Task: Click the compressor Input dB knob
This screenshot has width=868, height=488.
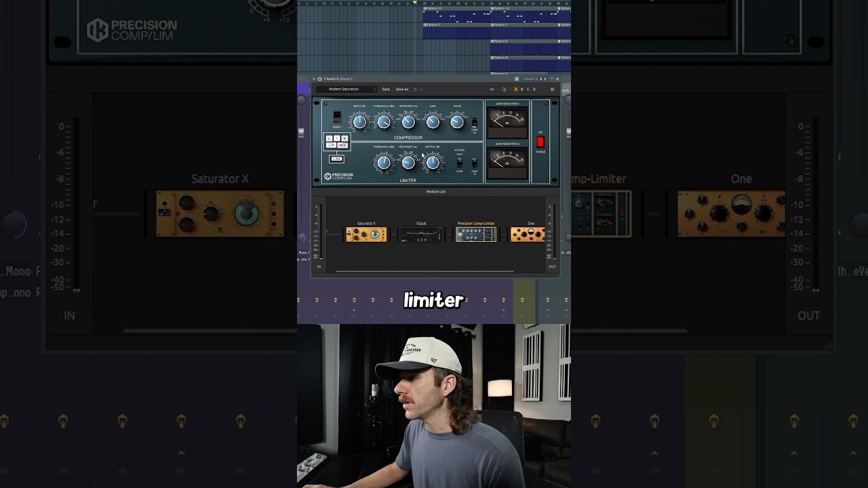Action: [x=359, y=122]
